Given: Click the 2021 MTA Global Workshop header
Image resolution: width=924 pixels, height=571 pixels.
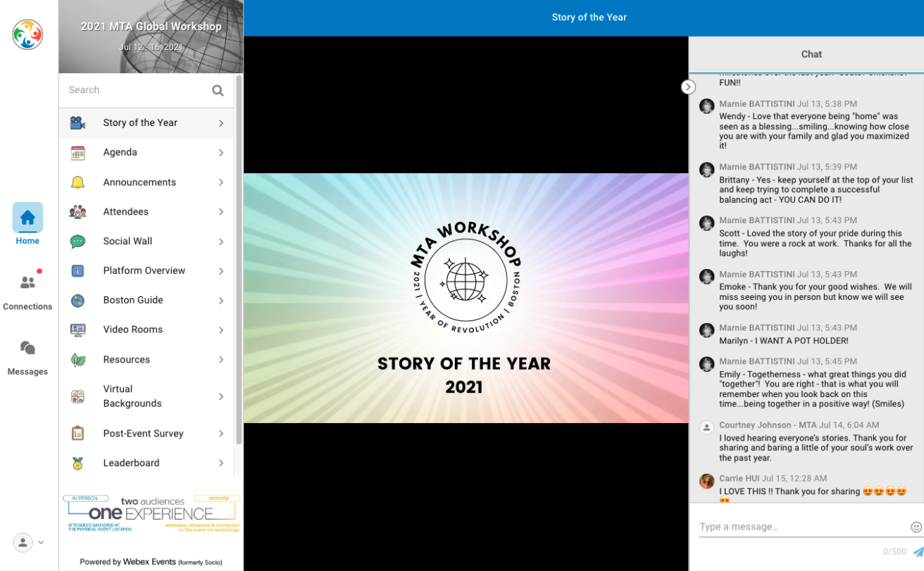Looking at the screenshot, I should coord(151,27).
